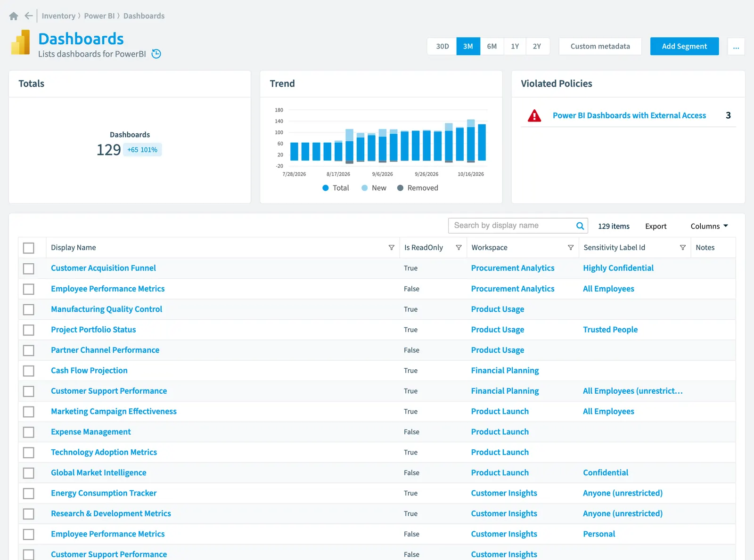The height and width of the screenshot is (560, 754).
Task: Go to the home page icon
Action: [x=14, y=16]
